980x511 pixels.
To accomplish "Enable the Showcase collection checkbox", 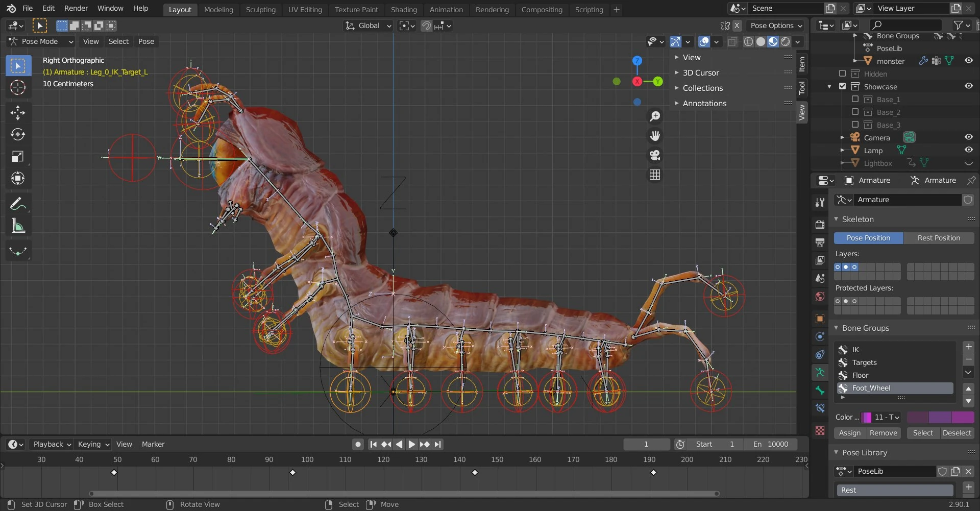I will tap(843, 86).
